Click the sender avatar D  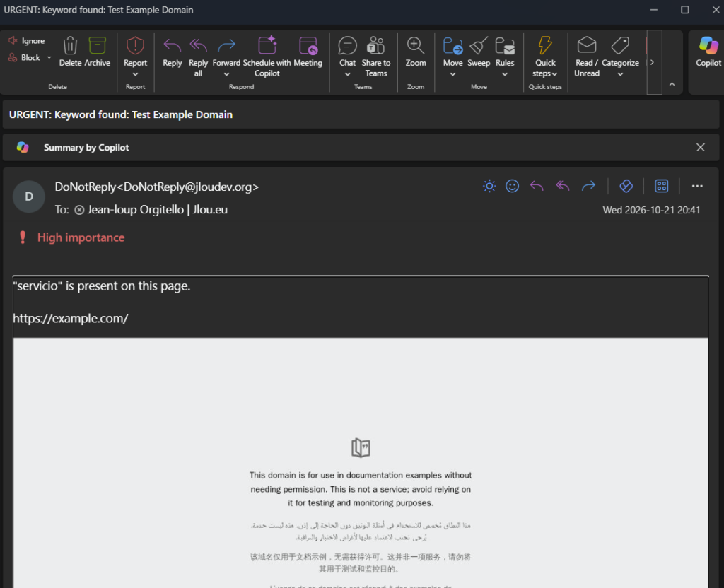pyautogui.click(x=28, y=196)
